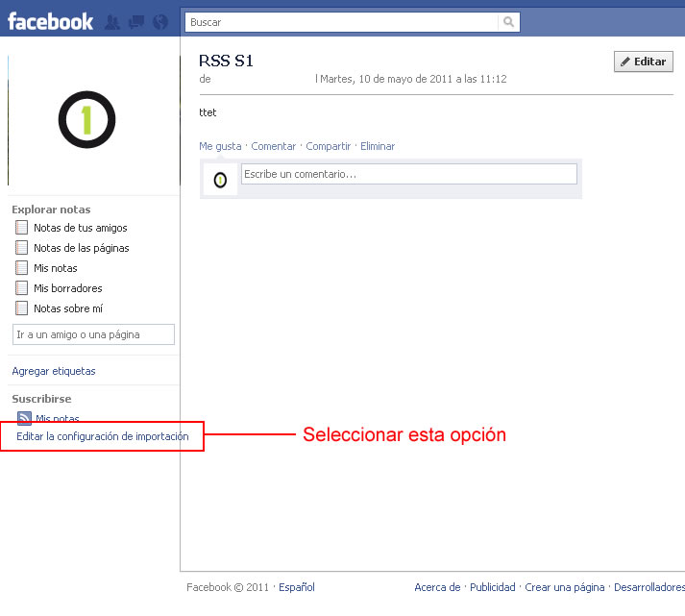Viewport: 685px width, 616px height.
Task: Click the note icon beside Notas de tus amigos
Action: 21,227
